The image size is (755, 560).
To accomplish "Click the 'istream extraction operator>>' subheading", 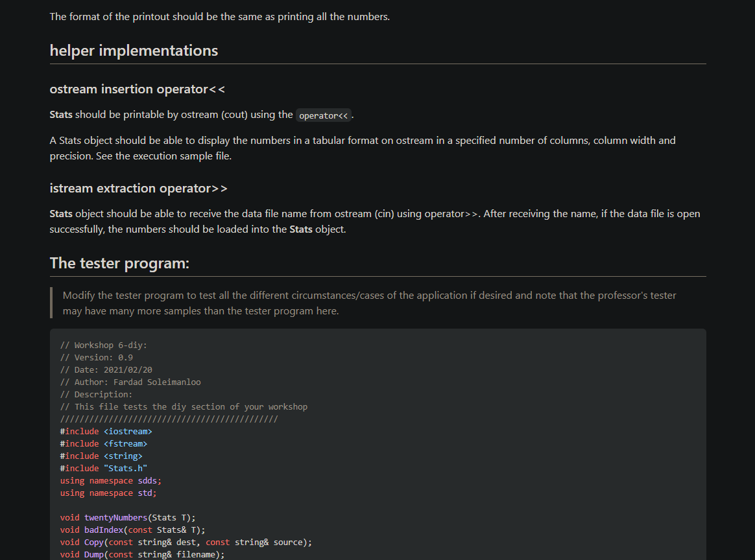I will tap(138, 188).
